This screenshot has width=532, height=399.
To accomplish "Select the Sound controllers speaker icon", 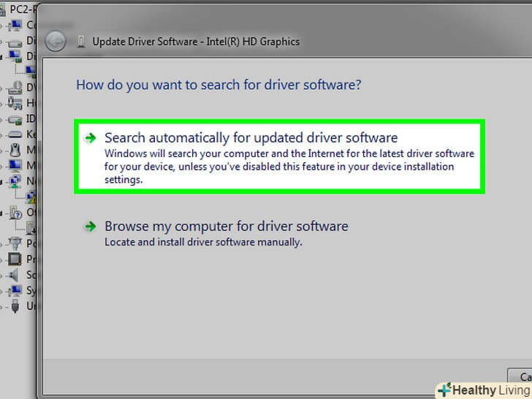I will tap(14, 275).
